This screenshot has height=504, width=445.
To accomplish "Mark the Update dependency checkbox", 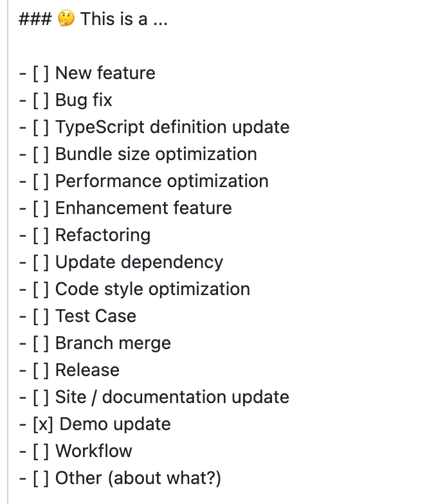I will pyautogui.click(x=41, y=262).
